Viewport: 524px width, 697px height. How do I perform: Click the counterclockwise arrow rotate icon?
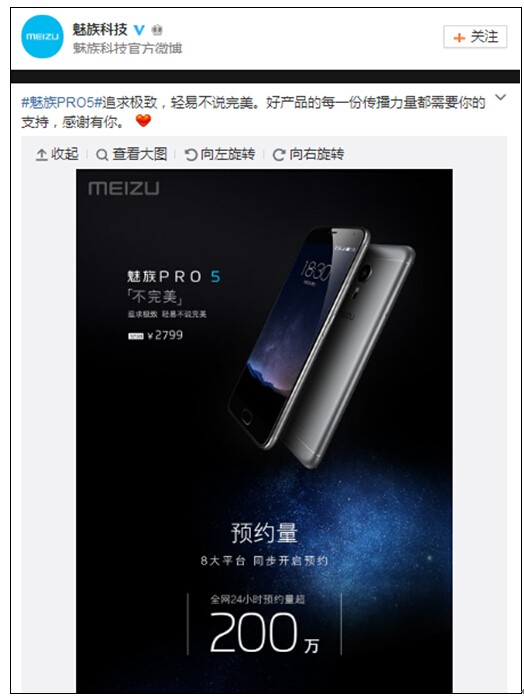pyautogui.click(x=191, y=155)
